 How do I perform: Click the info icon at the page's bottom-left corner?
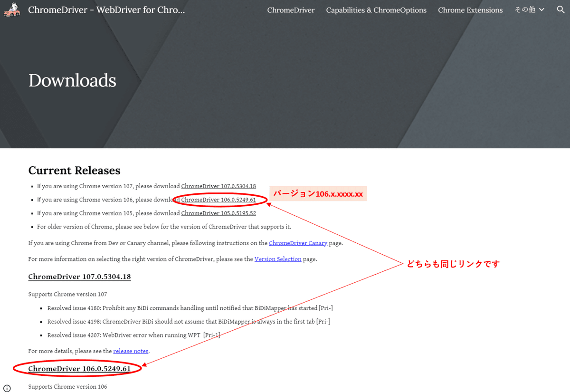(7, 388)
